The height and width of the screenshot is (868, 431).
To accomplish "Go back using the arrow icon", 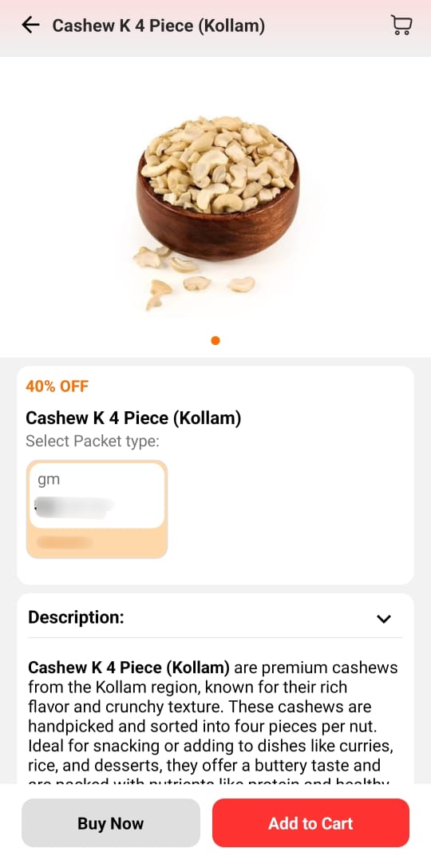I will pos(30,25).
